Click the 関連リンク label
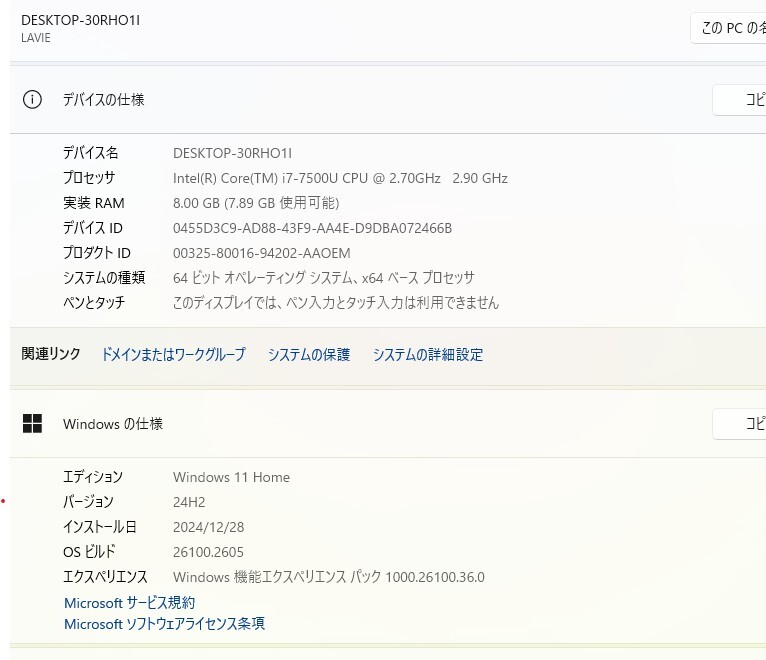Image resolution: width=766 pixels, height=660 pixels. click(51, 354)
